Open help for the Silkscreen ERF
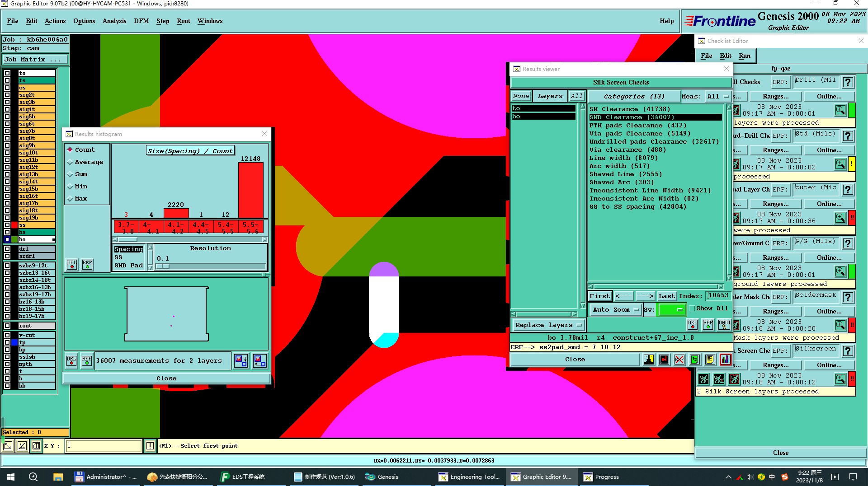868x486 pixels. tap(848, 351)
